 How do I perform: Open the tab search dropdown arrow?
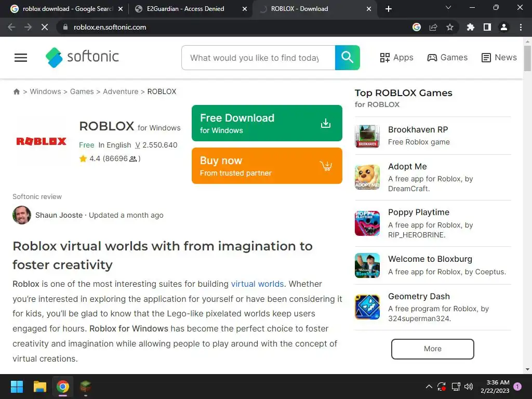tap(448, 7)
